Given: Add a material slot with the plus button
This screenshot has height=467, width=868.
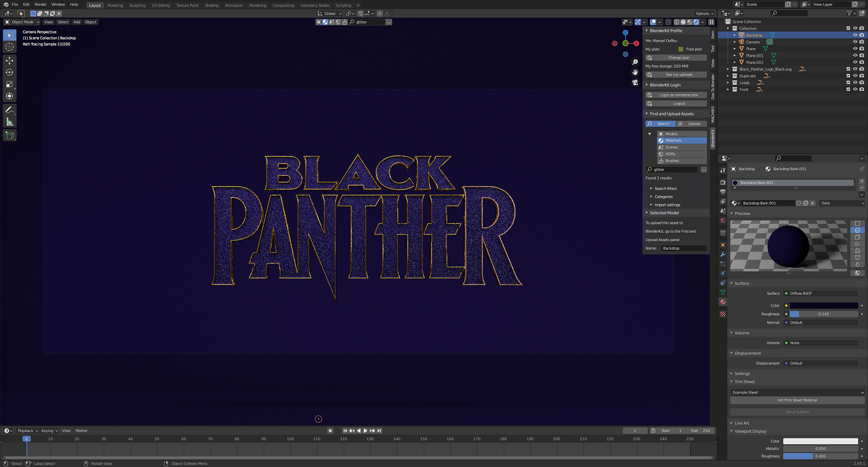Looking at the screenshot, I should (x=862, y=181).
